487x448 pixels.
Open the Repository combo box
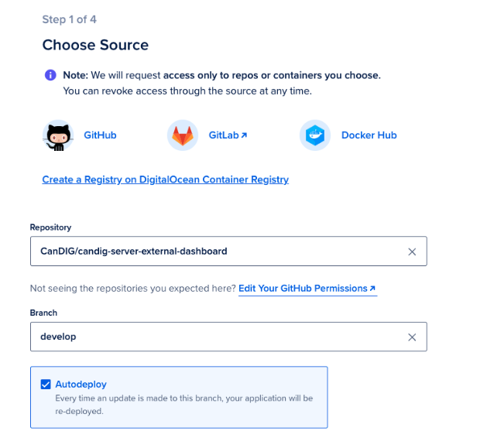coord(228,251)
